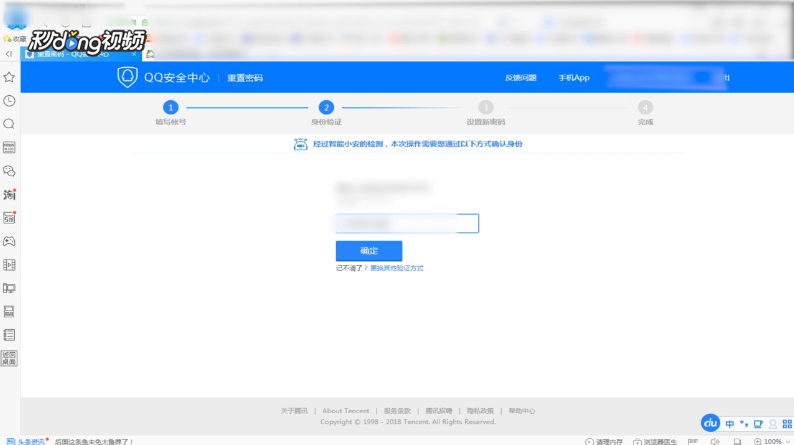
Task: Click the speaker mute icon in status bar
Action: coord(714,441)
